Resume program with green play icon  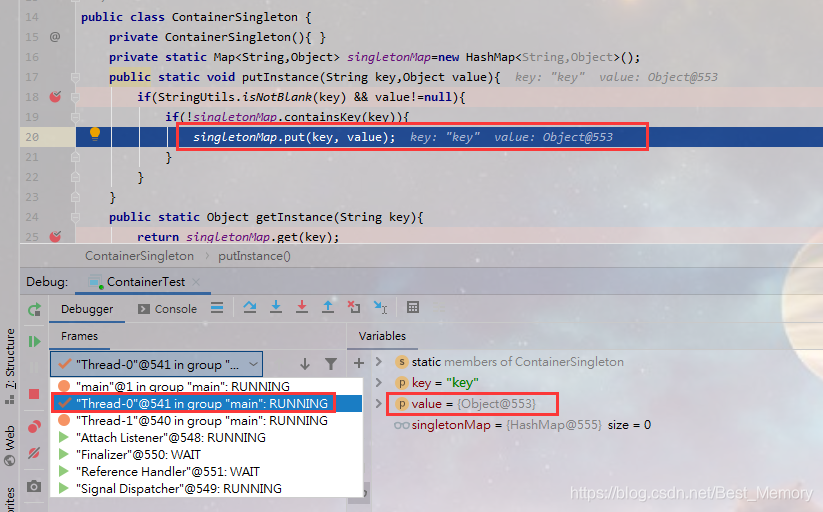(35, 342)
